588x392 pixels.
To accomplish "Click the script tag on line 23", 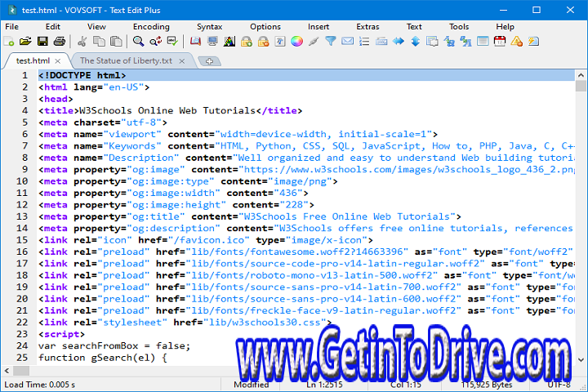I will [x=61, y=334].
